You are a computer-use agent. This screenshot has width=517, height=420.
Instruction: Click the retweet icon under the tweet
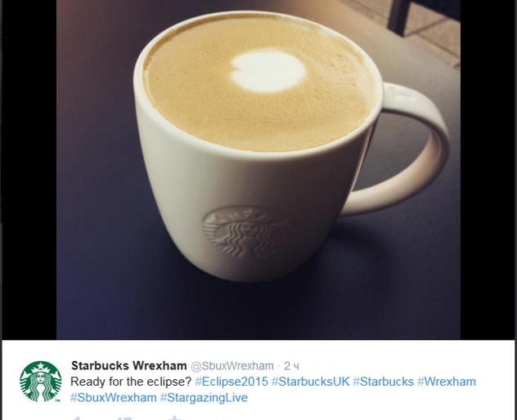(x=124, y=418)
